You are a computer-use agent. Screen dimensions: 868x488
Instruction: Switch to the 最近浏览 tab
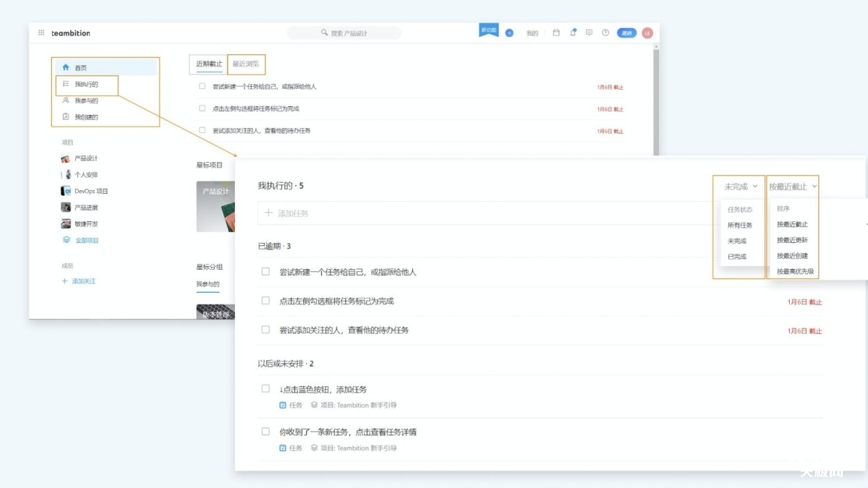(246, 64)
